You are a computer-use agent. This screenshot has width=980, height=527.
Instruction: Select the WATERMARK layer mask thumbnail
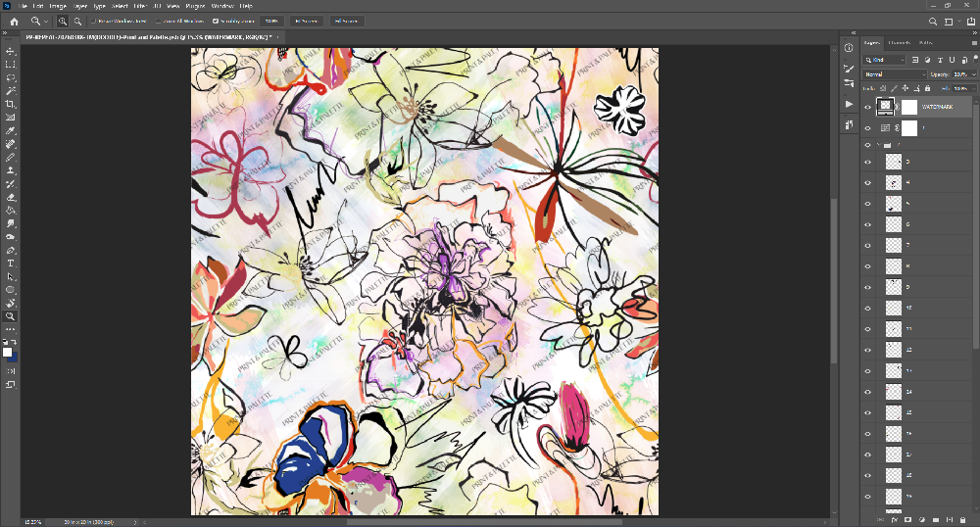point(908,108)
